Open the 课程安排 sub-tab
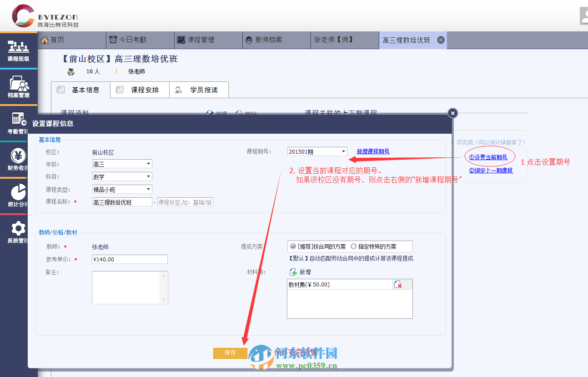The height and width of the screenshot is (377, 588). (x=140, y=90)
